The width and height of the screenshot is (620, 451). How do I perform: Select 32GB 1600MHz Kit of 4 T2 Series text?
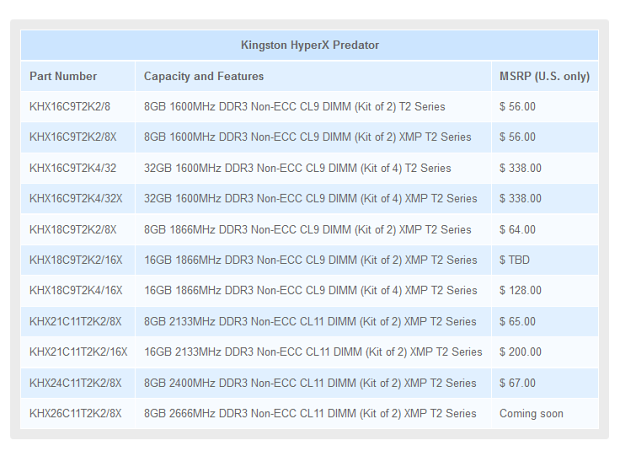[297, 168]
